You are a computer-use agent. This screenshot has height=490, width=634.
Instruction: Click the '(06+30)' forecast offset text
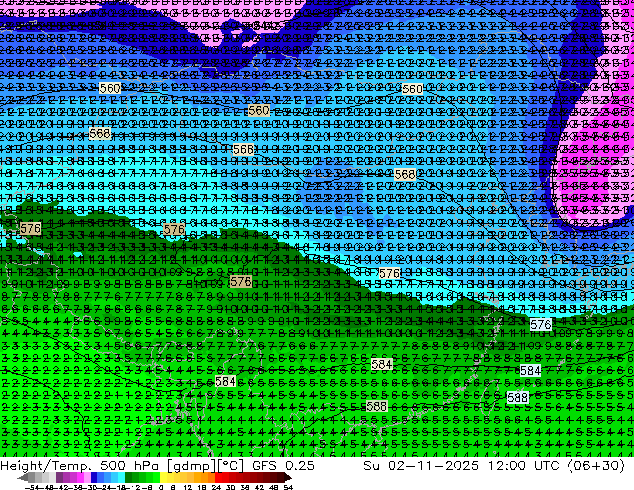596,465
